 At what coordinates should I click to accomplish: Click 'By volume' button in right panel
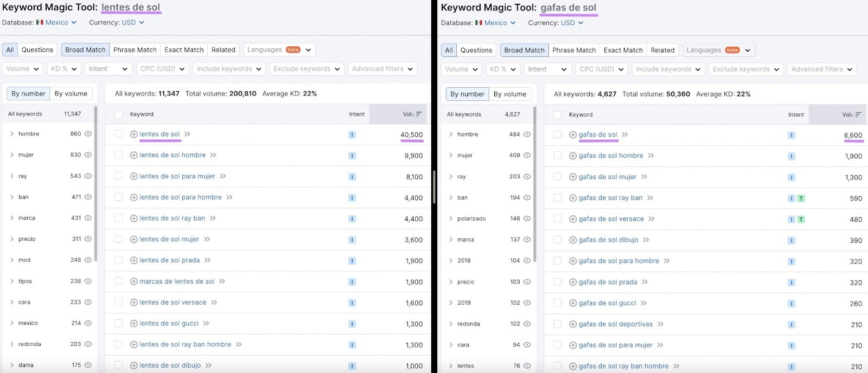coord(509,94)
